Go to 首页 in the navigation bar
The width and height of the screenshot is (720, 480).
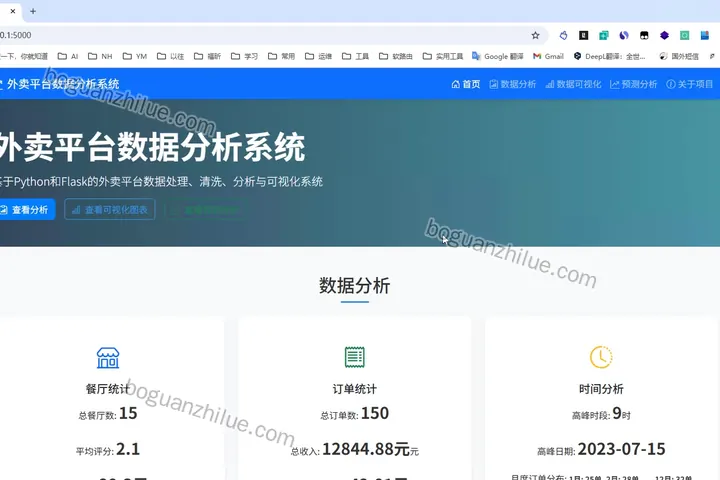[466, 84]
